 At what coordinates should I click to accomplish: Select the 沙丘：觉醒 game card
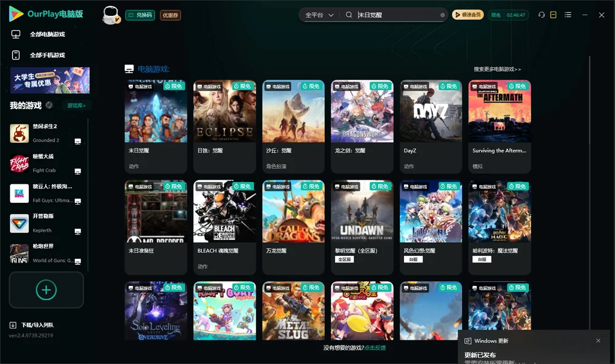293,126
